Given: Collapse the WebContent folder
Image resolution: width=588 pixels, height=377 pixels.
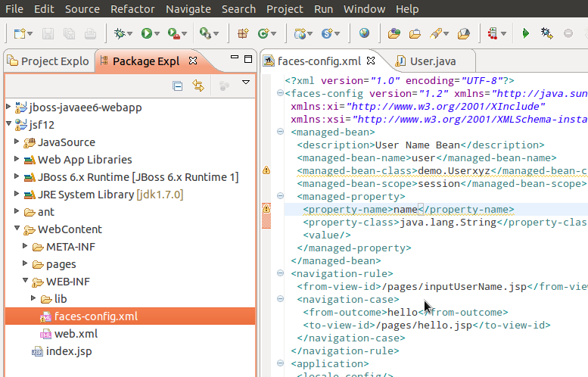Looking at the screenshot, I should (17, 229).
